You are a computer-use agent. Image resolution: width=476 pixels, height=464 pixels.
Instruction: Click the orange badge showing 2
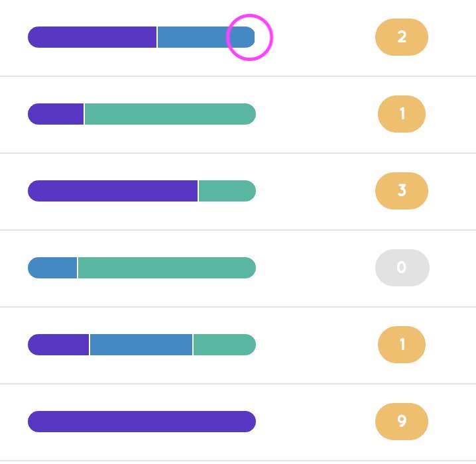tap(402, 37)
